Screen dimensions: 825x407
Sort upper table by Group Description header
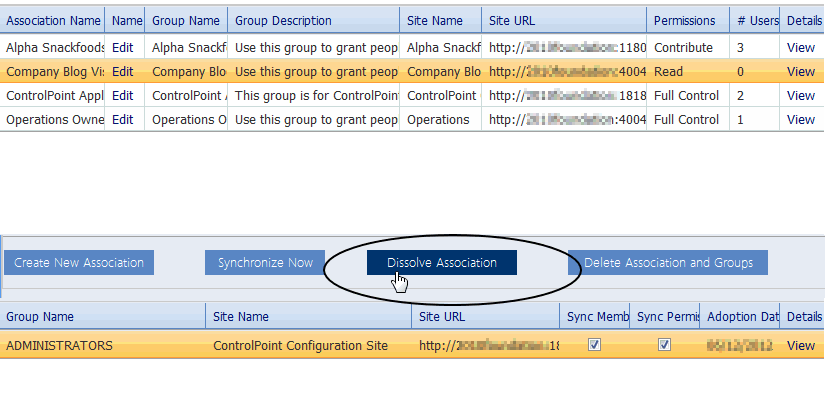click(314, 21)
